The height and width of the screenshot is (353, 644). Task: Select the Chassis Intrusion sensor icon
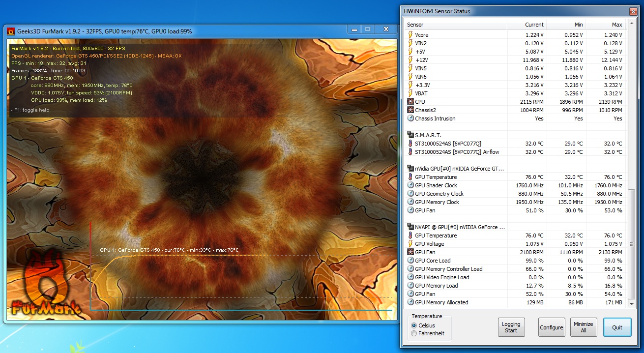(410, 118)
